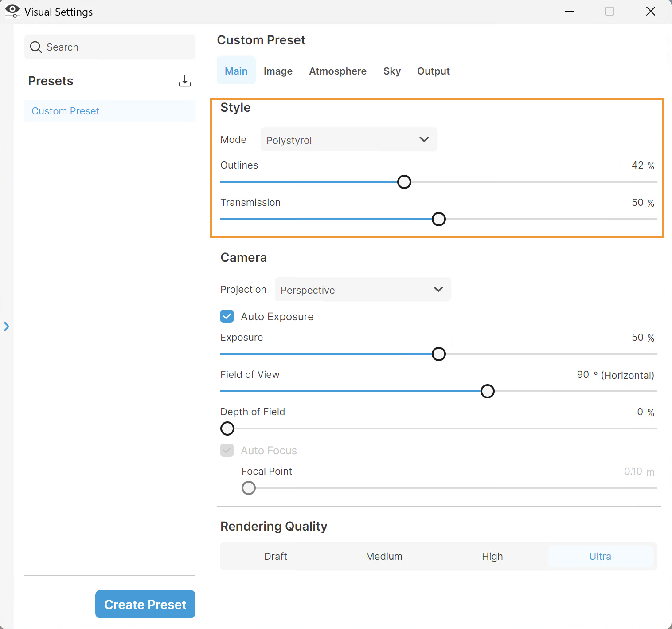Viewport: 672px width, 629px height.
Task: Click the Visual Settings eye icon in title bar
Action: pyautogui.click(x=12, y=11)
